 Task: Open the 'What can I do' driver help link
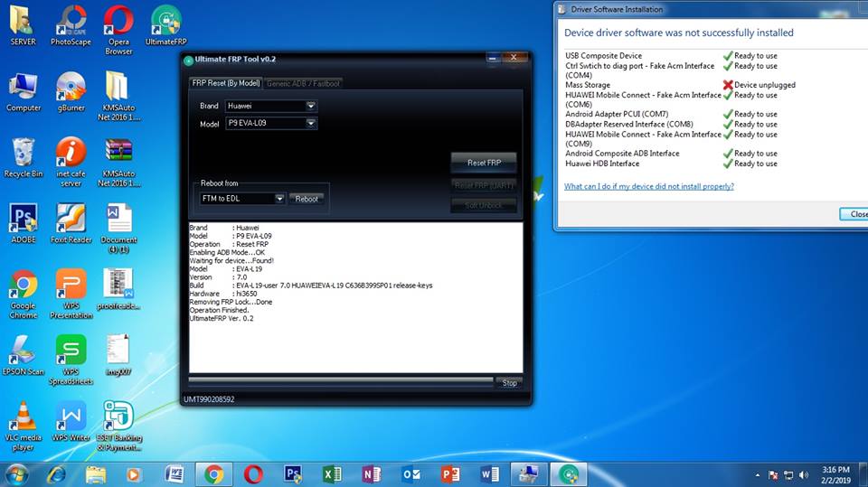click(649, 186)
